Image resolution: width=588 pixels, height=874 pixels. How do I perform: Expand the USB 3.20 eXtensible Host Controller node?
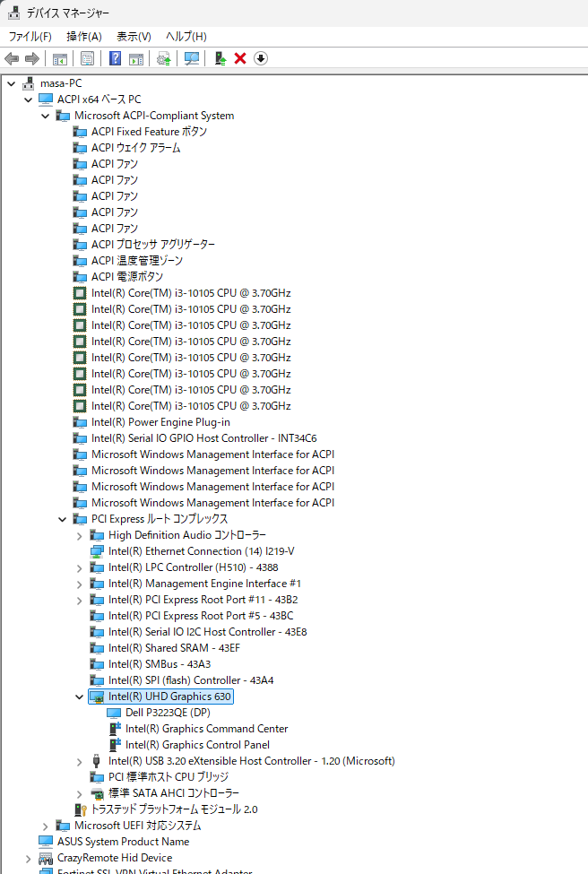[79, 762]
